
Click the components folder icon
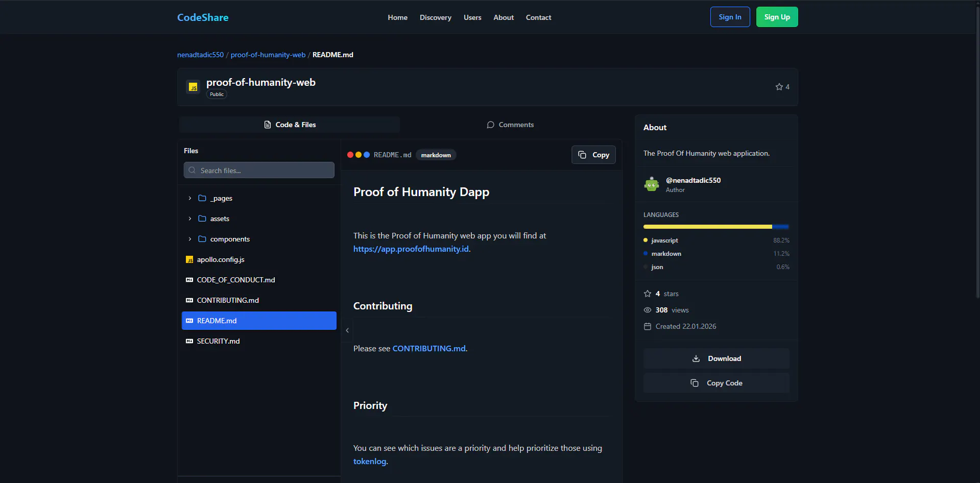click(x=202, y=239)
